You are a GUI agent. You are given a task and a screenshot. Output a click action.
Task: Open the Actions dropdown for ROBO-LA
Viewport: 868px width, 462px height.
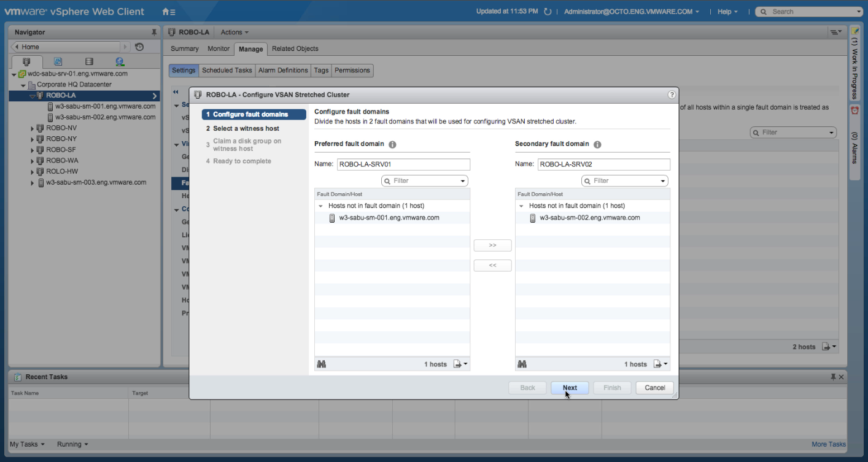[234, 33]
